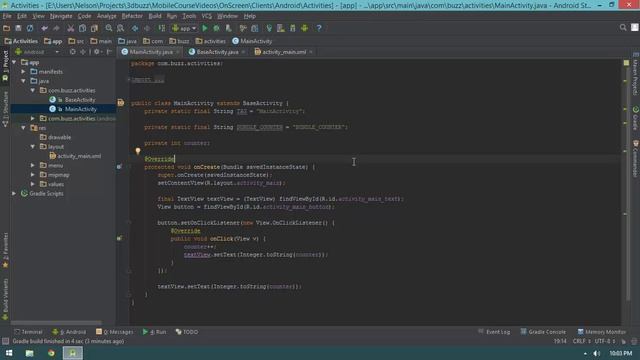Open the Terminal tool window
Viewport: 640px width, 360px height.
coord(28,332)
